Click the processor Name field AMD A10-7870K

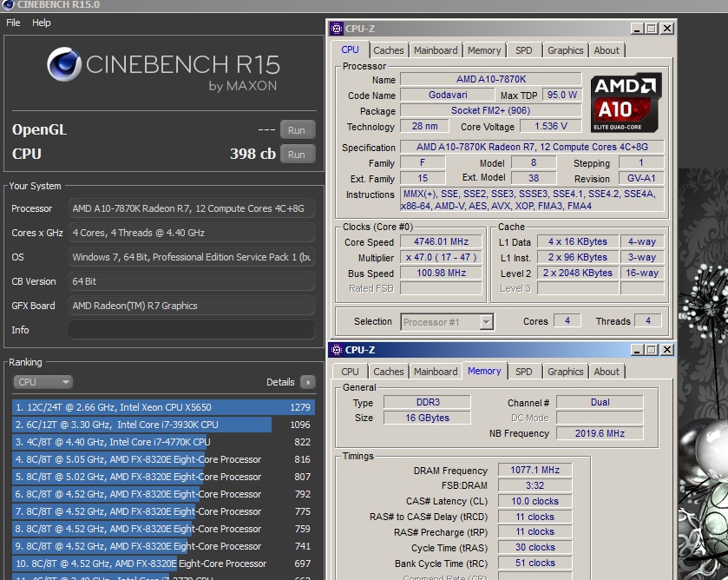(491, 79)
